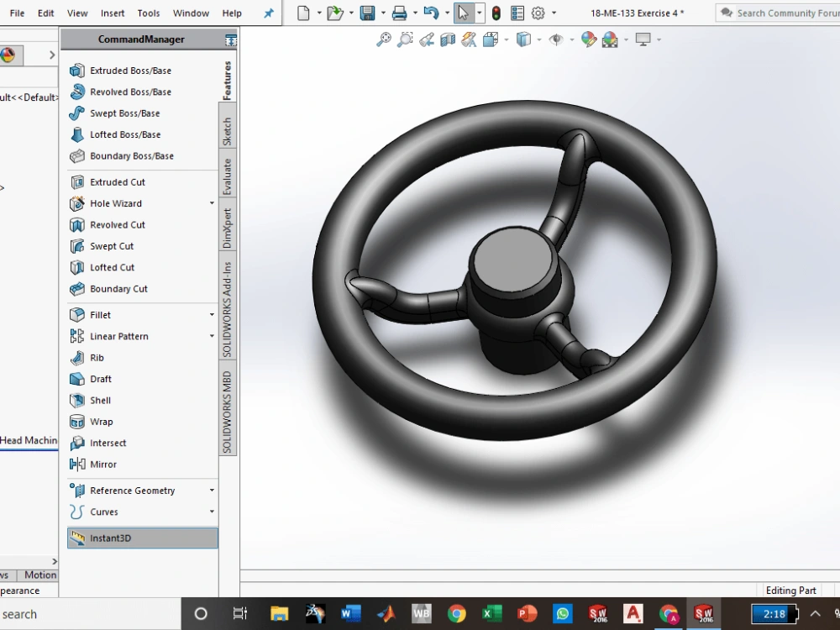Click the Zoom to Fit icon
The width and height of the screenshot is (840, 630).
(384, 39)
